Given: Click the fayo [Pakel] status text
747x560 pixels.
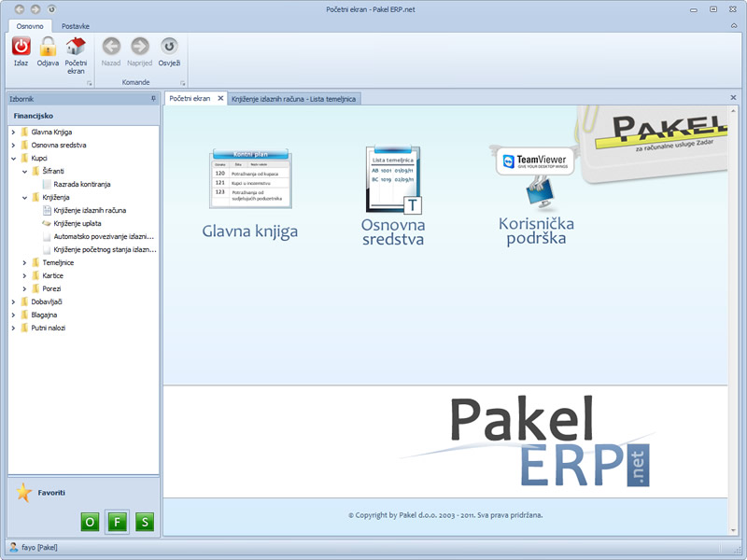Looking at the screenshot, I should pos(39,548).
